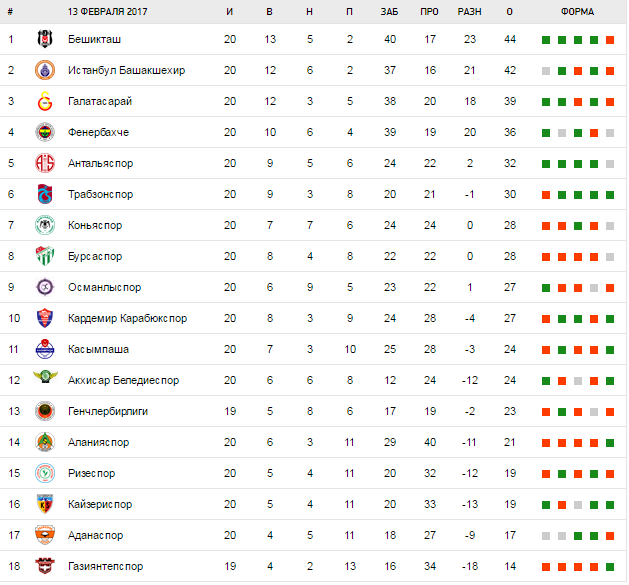
Task: Click the Fenerbahçe club logo
Action: 44,133
